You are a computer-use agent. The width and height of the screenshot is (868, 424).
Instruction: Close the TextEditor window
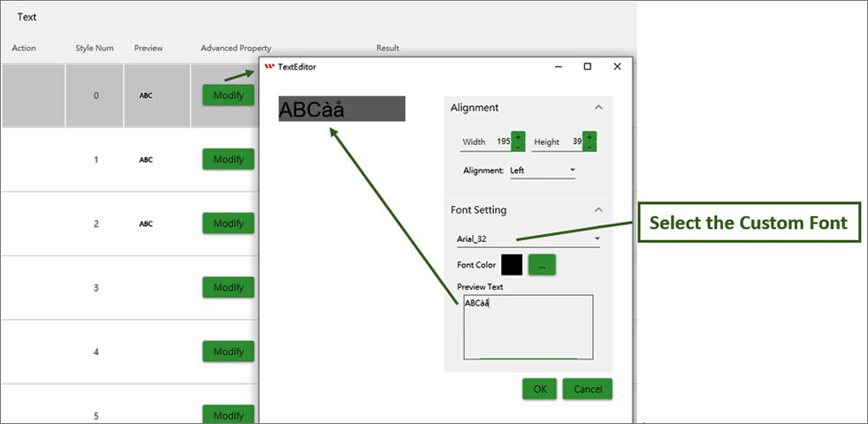point(617,66)
